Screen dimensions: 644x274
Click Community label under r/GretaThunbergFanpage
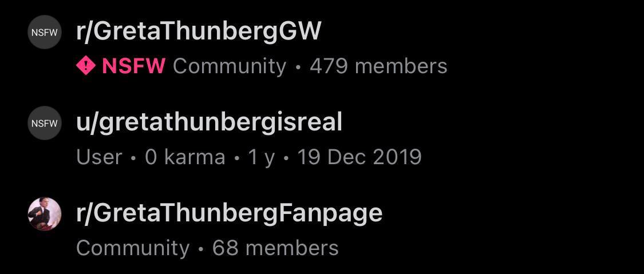tap(133, 248)
